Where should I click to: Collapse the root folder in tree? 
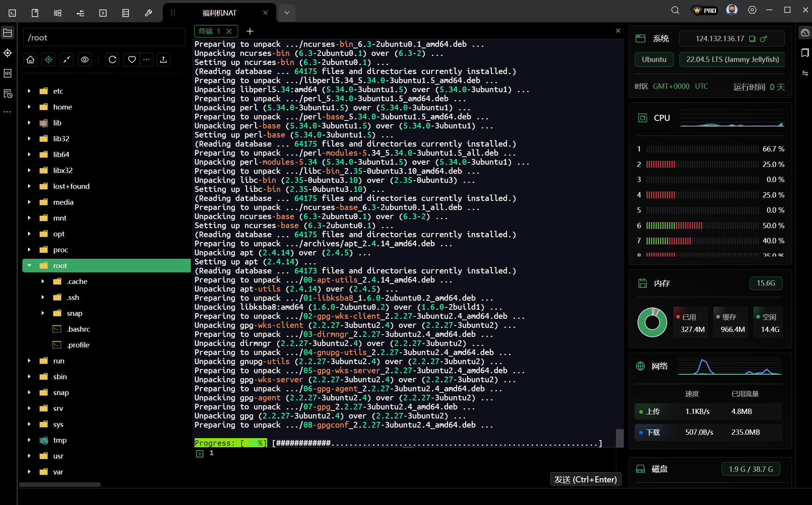(29, 266)
